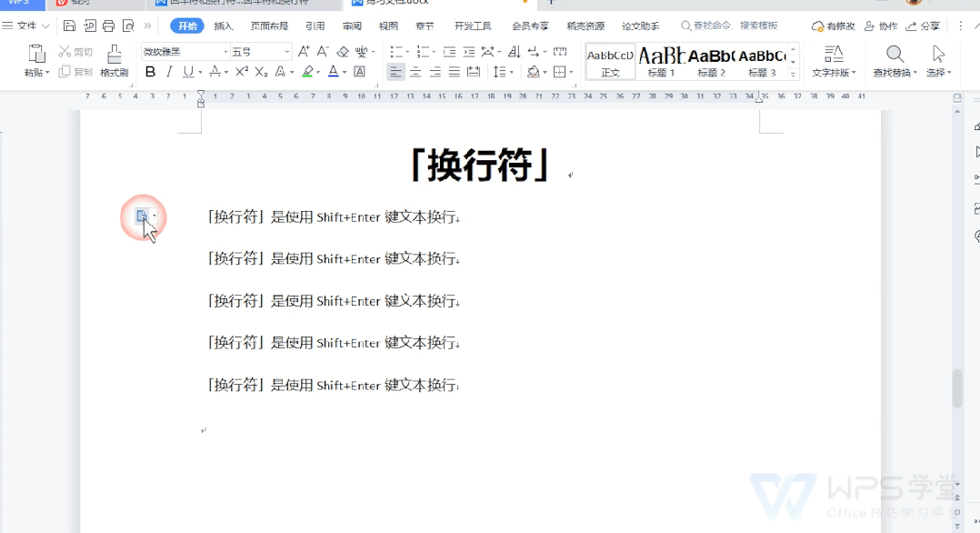
Task: Click the Find and Replace magnifier icon
Action: 895,54
